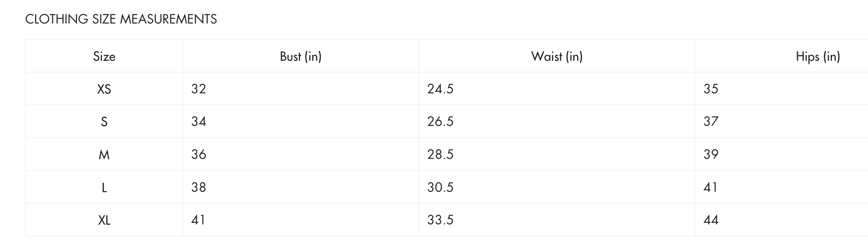Select the L size row label
868x251 pixels.
coord(104,187)
